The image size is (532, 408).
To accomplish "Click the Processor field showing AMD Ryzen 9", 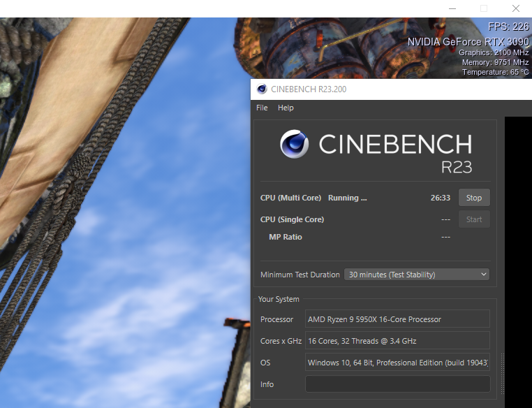I will pos(397,319).
